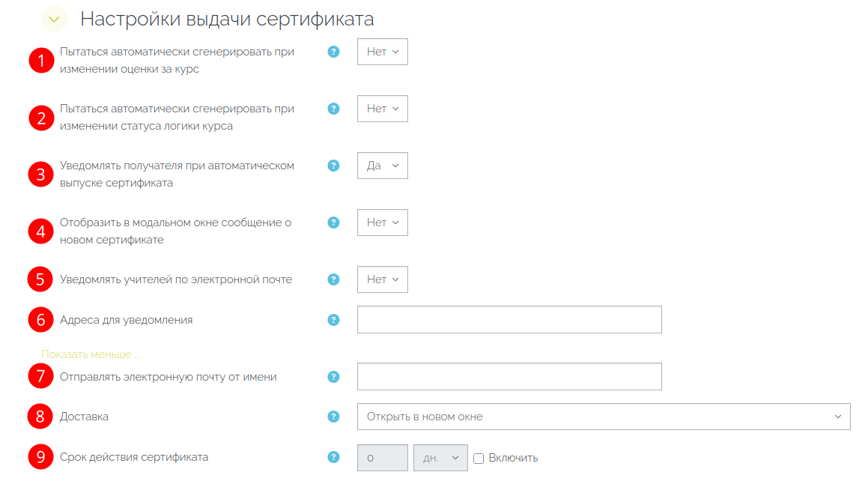Click help icon for course logic status generation

tap(334, 109)
